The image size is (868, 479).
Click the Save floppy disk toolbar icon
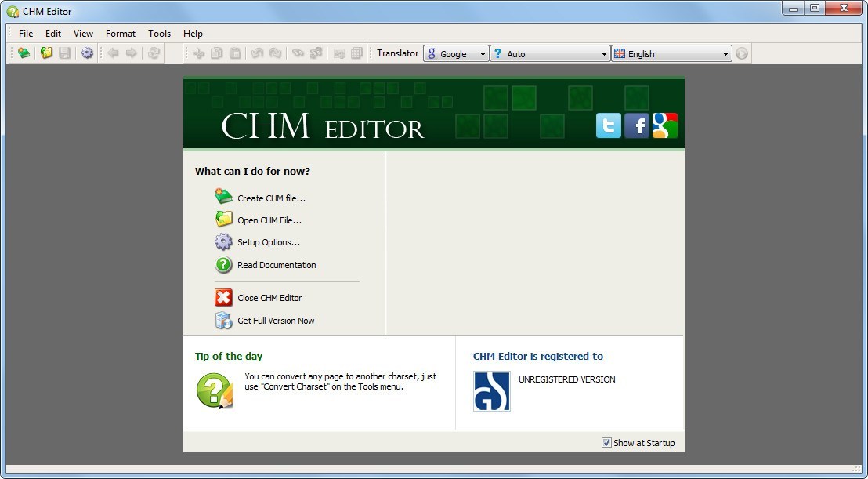coord(65,53)
